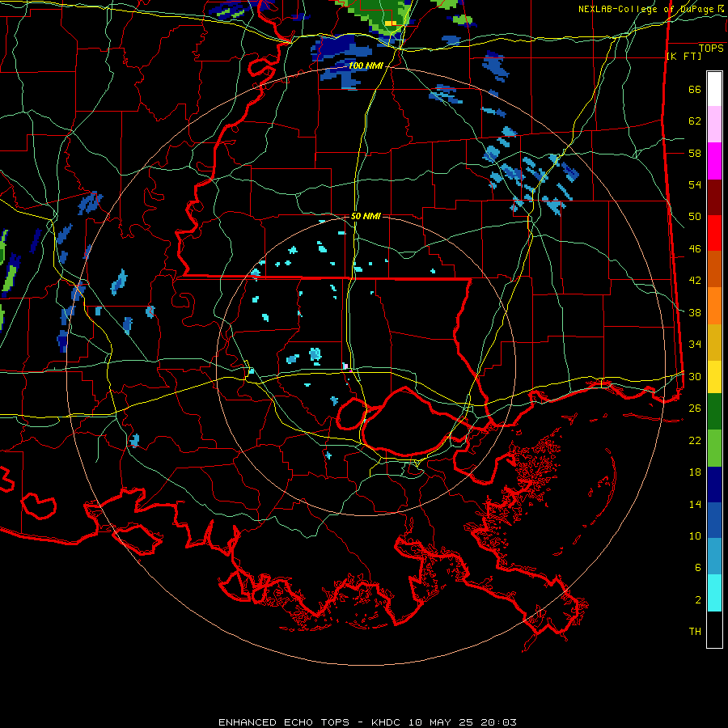
Task: Click the '58' legend value
Action: click(x=695, y=153)
